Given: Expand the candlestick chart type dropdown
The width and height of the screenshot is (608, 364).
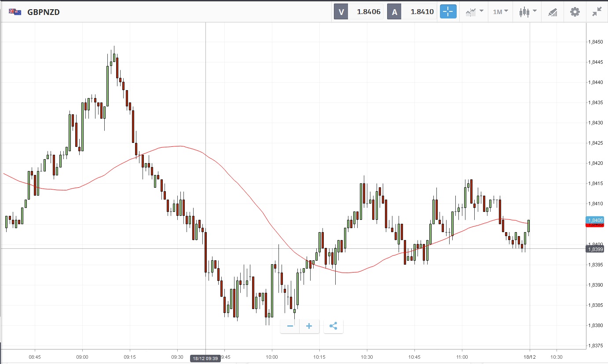Looking at the screenshot, I should (527, 12).
